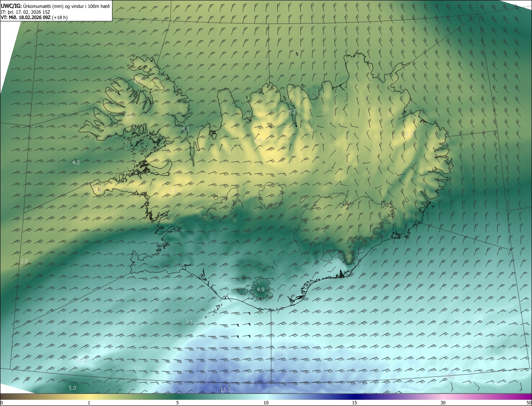The height and width of the screenshot is (406, 532).
Task: Click the '1' tick on the color scale
Action: click(x=89, y=403)
